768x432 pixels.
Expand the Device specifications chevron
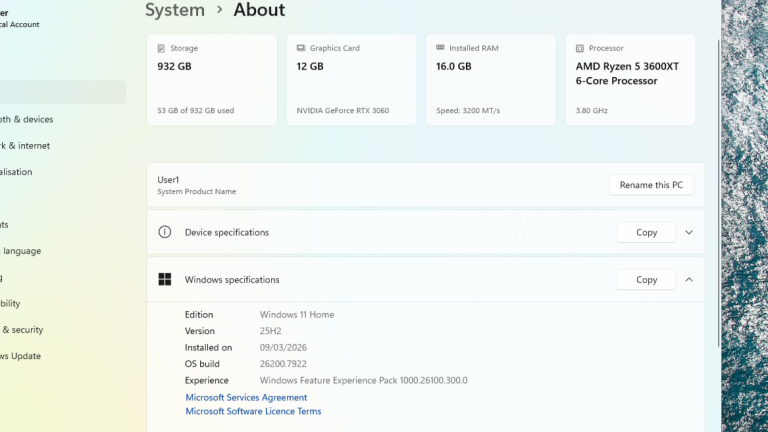689,232
